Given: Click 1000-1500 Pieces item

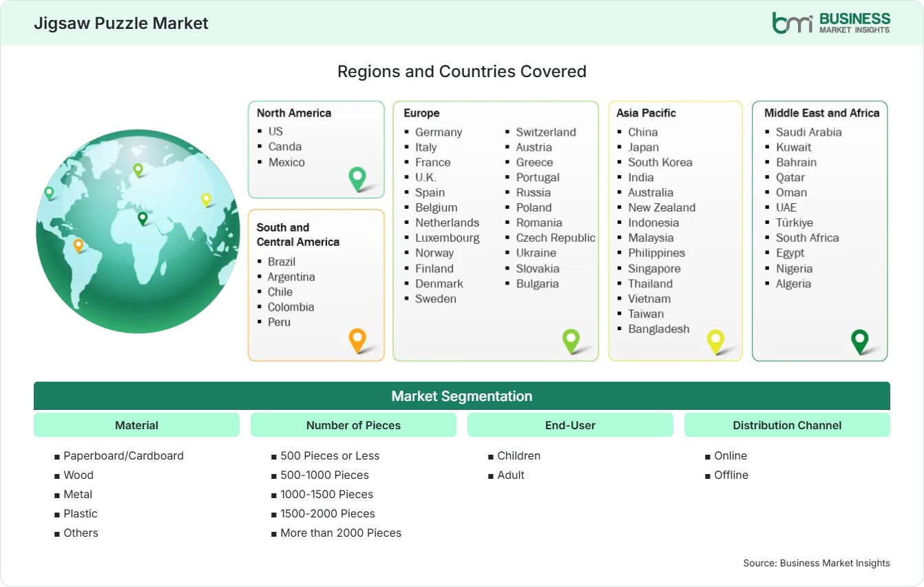Looking at the screenshot, I should [x=326, y=494].
